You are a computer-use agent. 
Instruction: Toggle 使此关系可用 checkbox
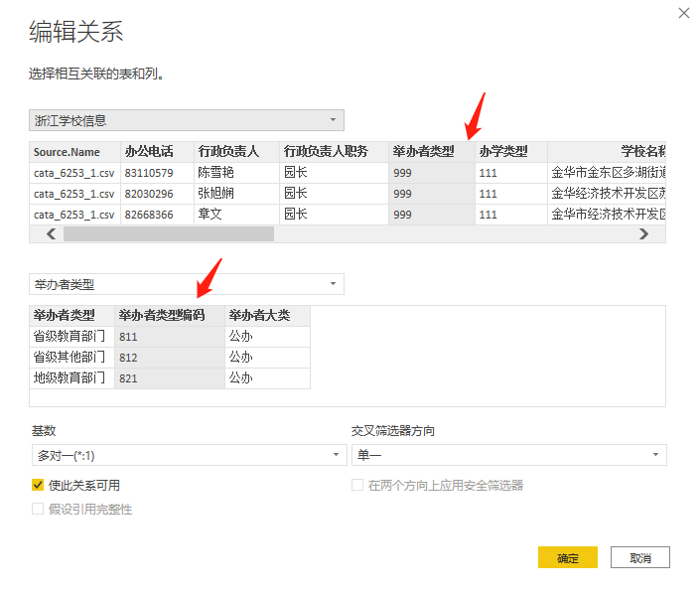[x=38, y=486]
